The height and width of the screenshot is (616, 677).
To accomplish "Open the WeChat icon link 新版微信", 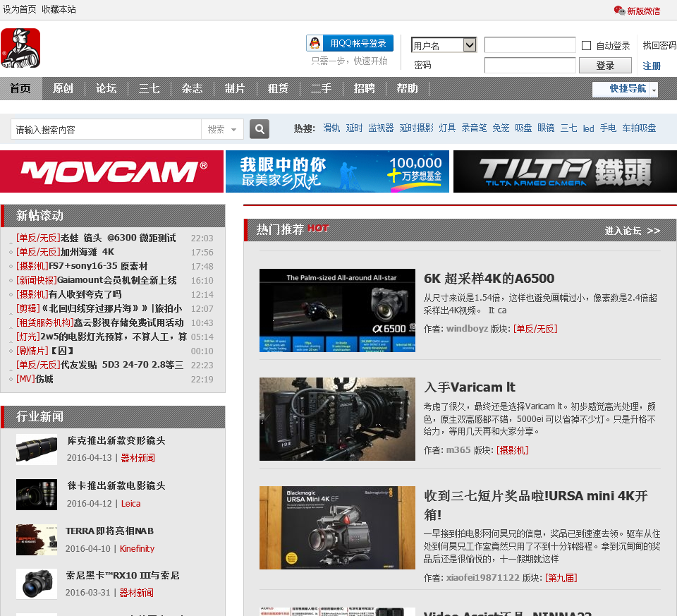I will (x=638, y=11).
